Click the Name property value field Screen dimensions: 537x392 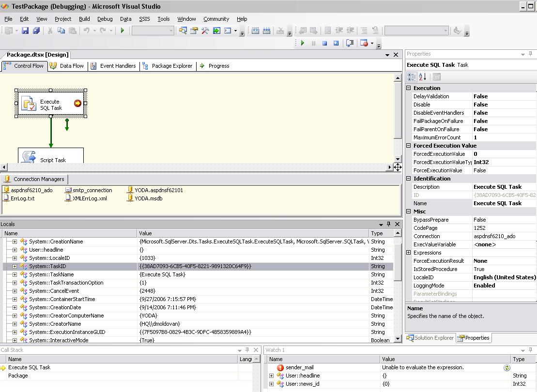504,204
